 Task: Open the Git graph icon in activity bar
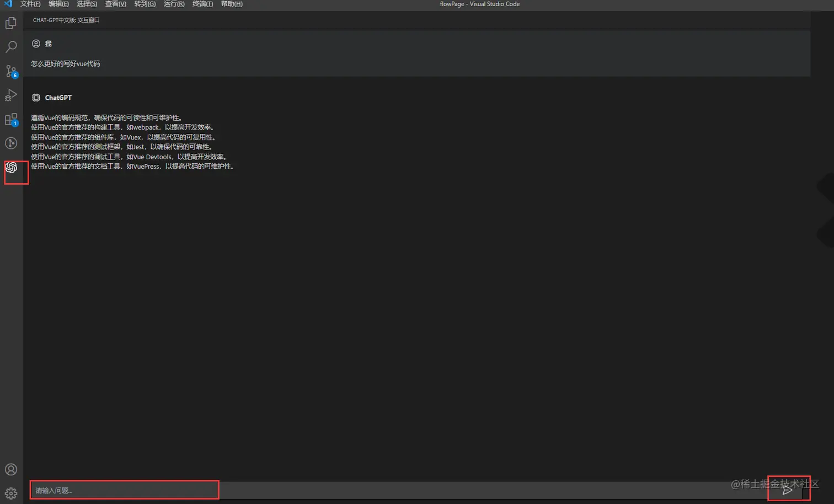11,143
